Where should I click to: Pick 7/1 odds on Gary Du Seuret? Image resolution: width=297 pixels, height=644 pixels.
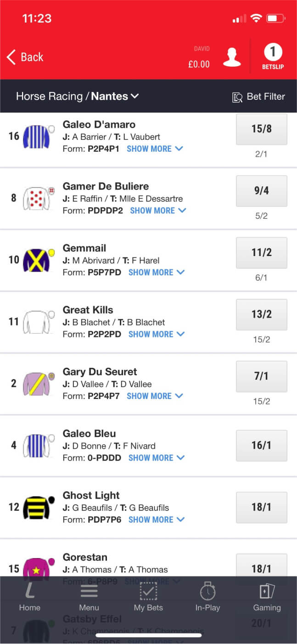pyautogui.click(x=261, y=376)
